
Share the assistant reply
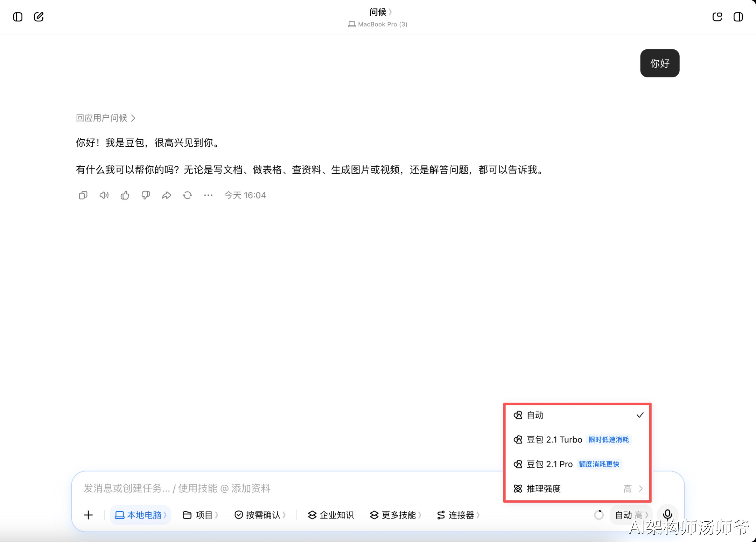[167, 195]
